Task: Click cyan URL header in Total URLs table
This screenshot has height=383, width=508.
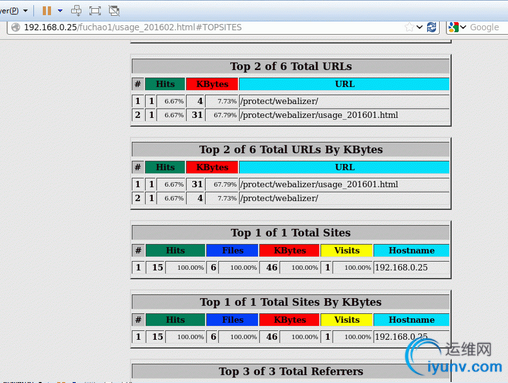Action: (x=344, y=84)
